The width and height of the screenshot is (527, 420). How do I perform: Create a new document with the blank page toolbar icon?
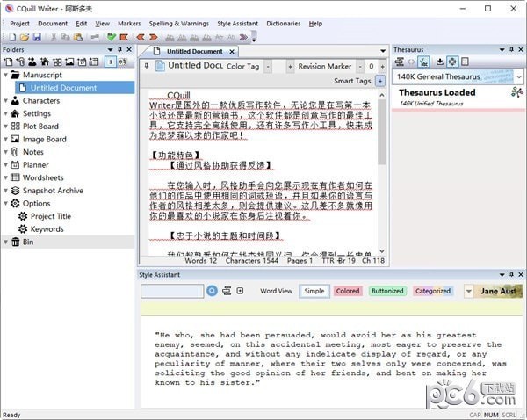tap(12, 37)
